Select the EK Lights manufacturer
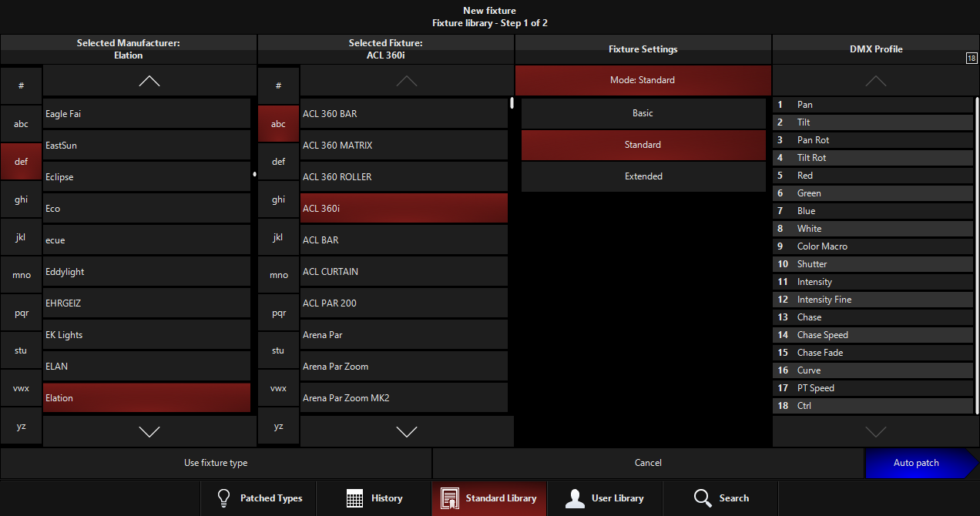This screenshot has height=516, width=980. [146, 334]
